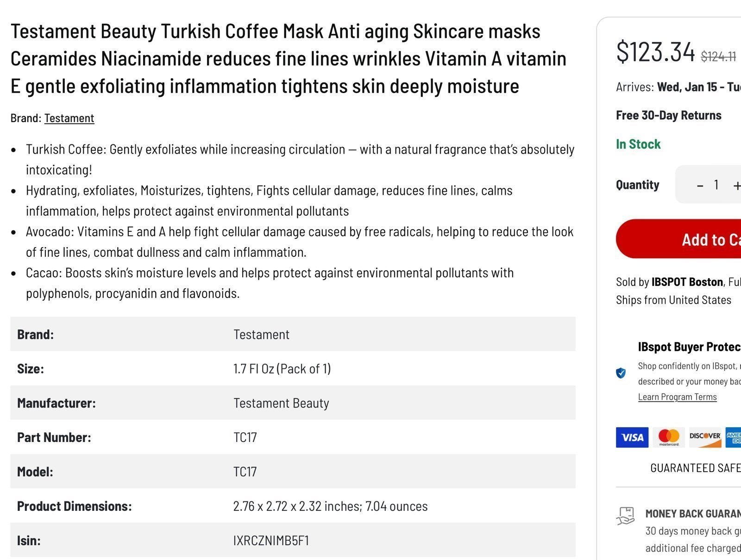Click the blue buyer protection shield icon
The height and width of the screenshot is (560, 741).
[621, 373]
